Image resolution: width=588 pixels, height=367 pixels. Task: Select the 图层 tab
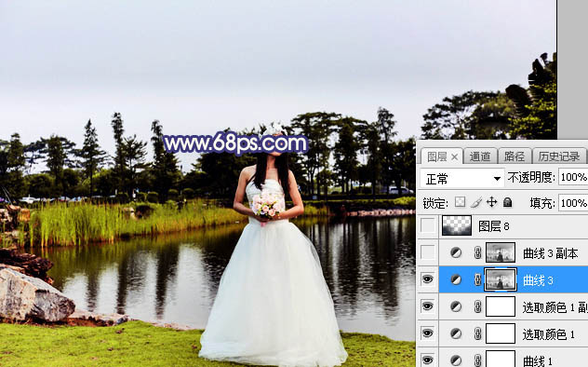click(436, 156)
